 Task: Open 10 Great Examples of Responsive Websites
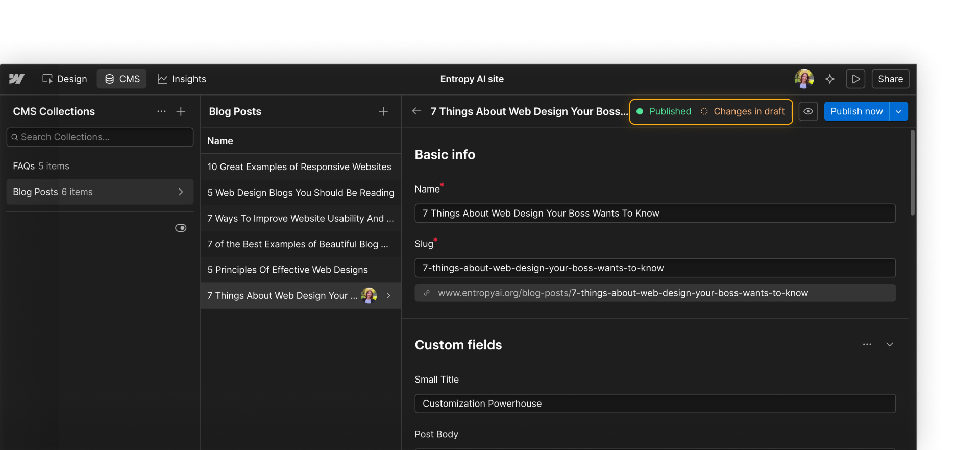click(301, 167)
